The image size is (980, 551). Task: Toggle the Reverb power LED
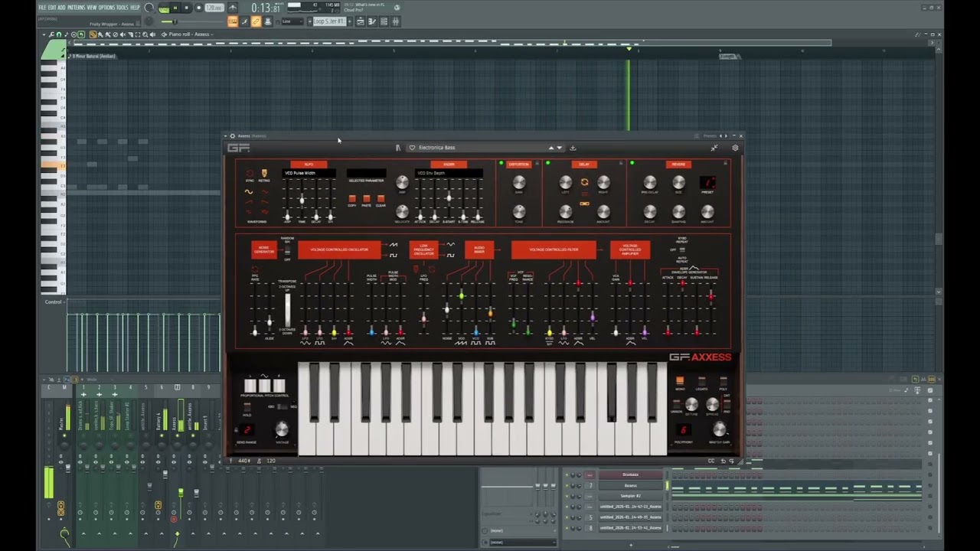(632, 163)
